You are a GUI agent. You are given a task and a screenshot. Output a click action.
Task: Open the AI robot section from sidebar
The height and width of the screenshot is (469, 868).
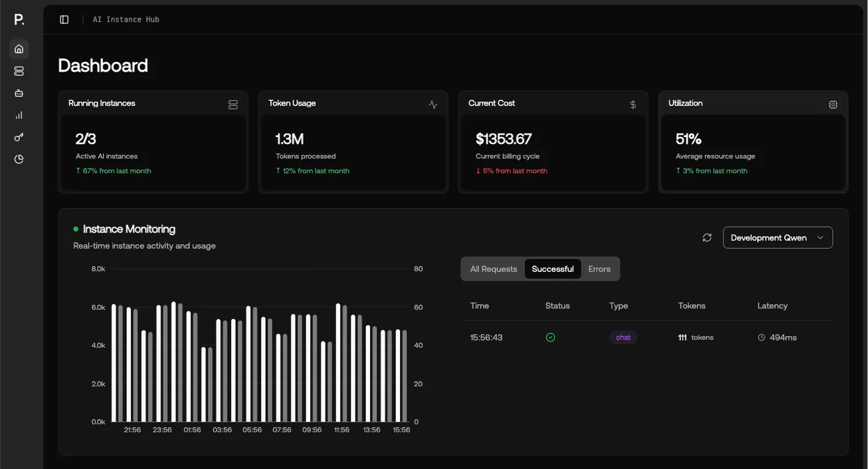(18, 92)
